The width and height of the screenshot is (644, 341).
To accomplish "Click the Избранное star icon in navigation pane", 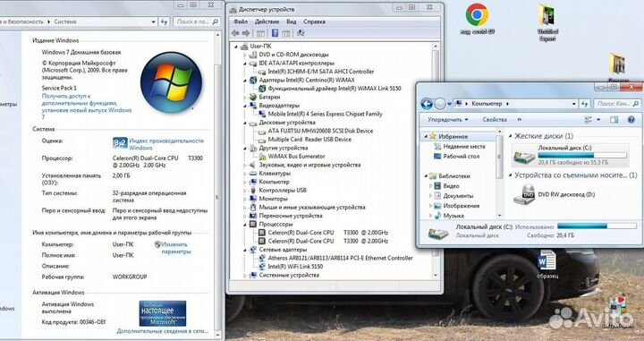I will click(x=433, y=136).
